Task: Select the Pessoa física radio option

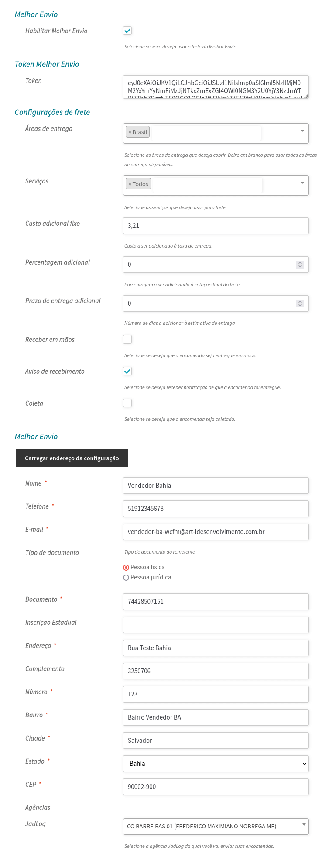Action: point(126,568)
